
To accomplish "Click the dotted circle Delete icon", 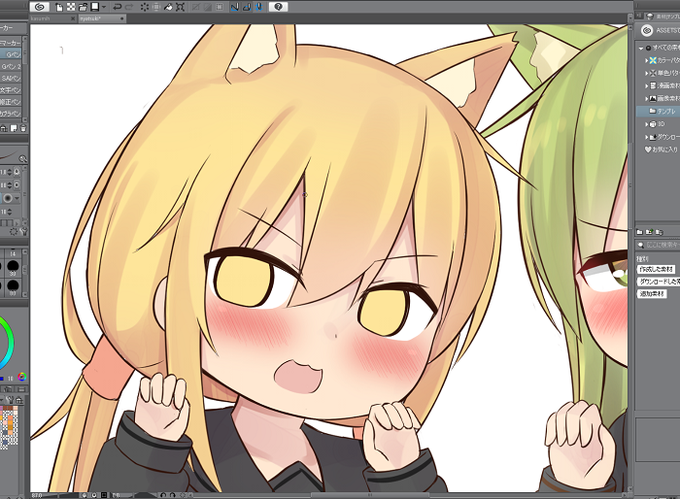I will coord(145,7).
